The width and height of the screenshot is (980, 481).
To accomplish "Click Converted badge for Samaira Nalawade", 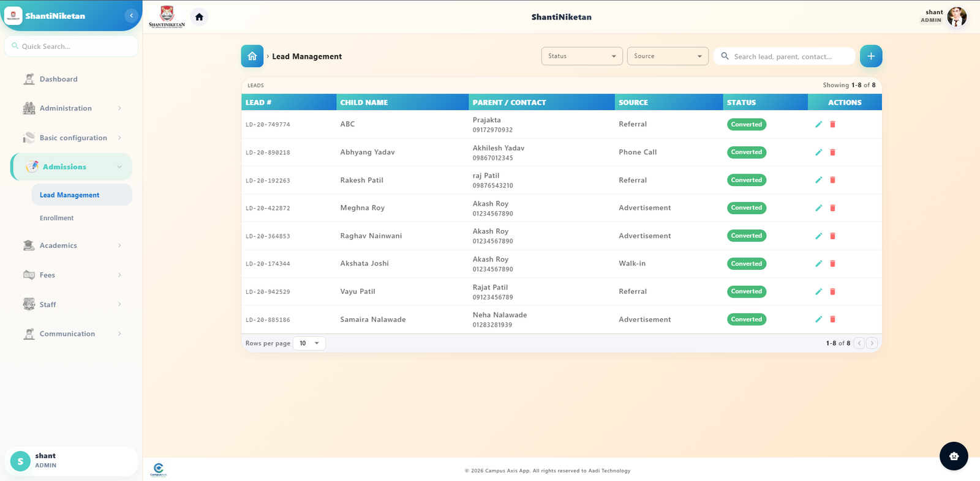I will [747, 319].
